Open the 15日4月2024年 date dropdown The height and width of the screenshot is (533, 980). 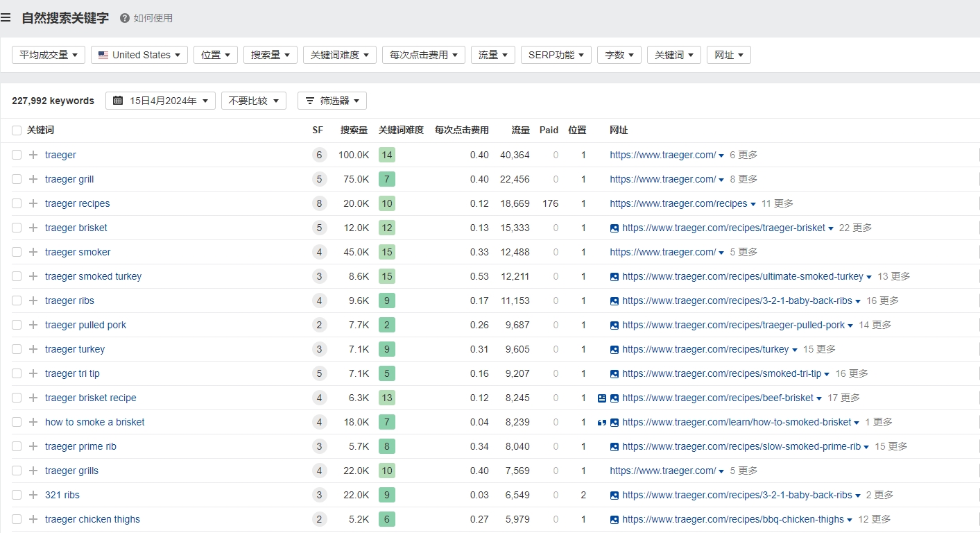click(x=161, y=101)
